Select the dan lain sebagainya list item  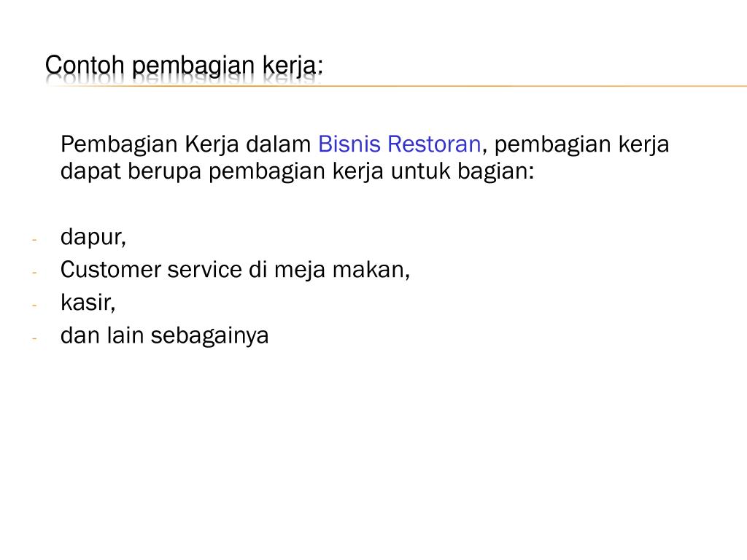coord(165,335)
